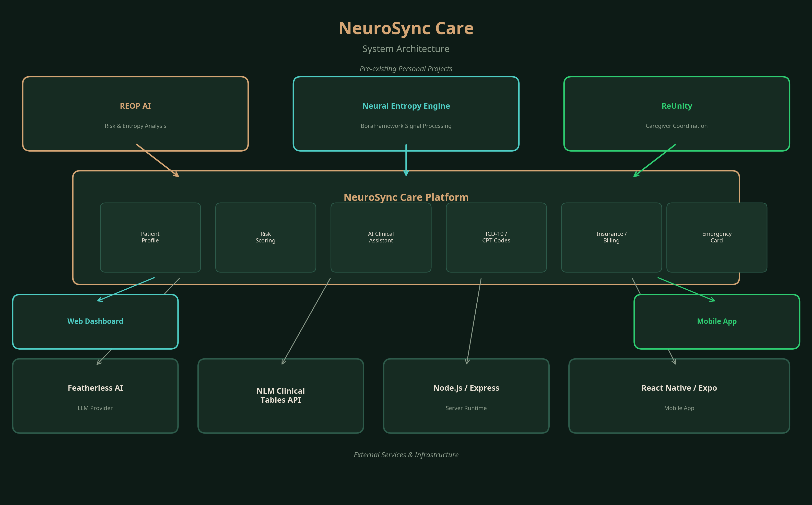The image size is (812, 505).
Task: Open the Emergency Card module
Action: tap(717, 237)
